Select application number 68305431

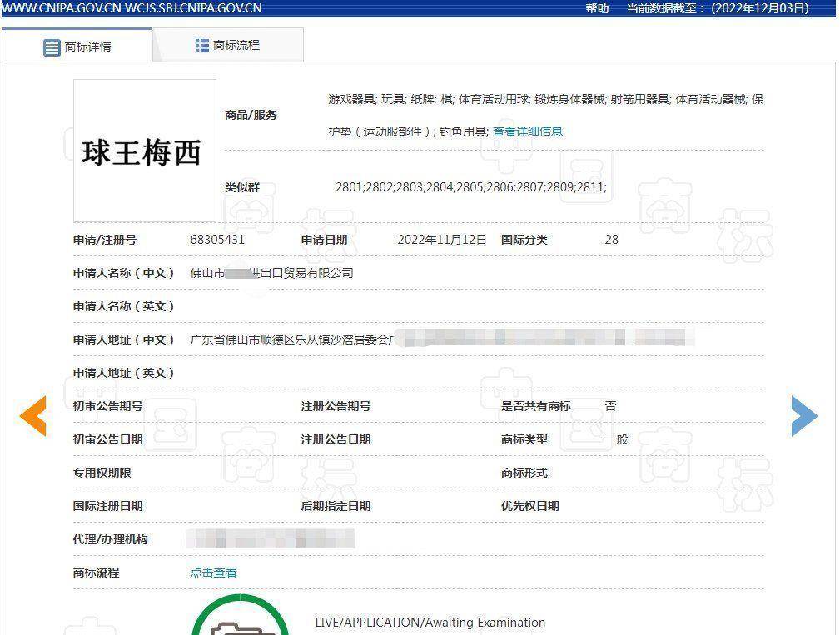pyautogui.click(x=216, y=240)
